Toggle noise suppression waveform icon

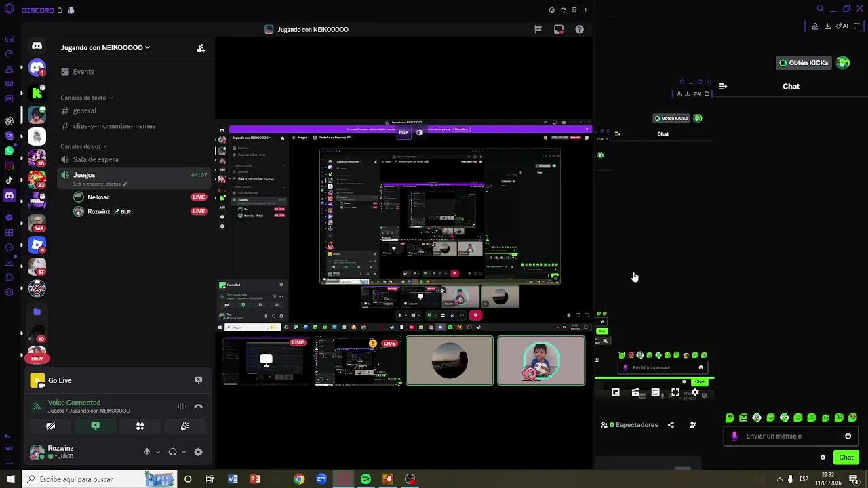pos(182,407)
